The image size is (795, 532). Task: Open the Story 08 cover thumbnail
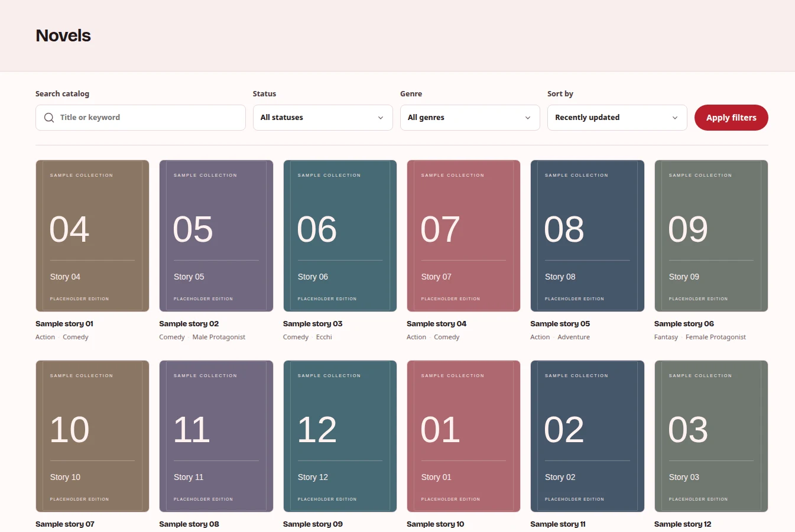[x=588, y=236]
